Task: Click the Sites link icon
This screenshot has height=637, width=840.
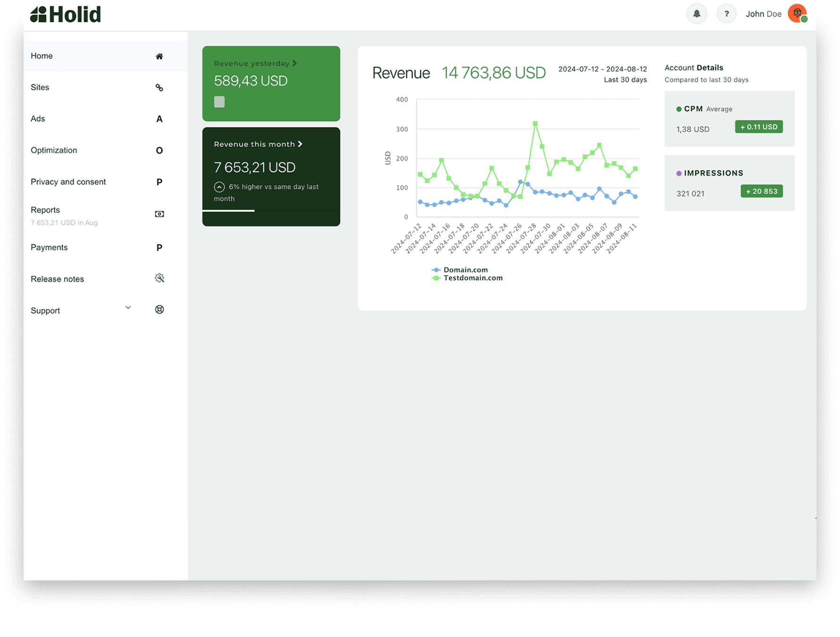Action: pos(160,88)
